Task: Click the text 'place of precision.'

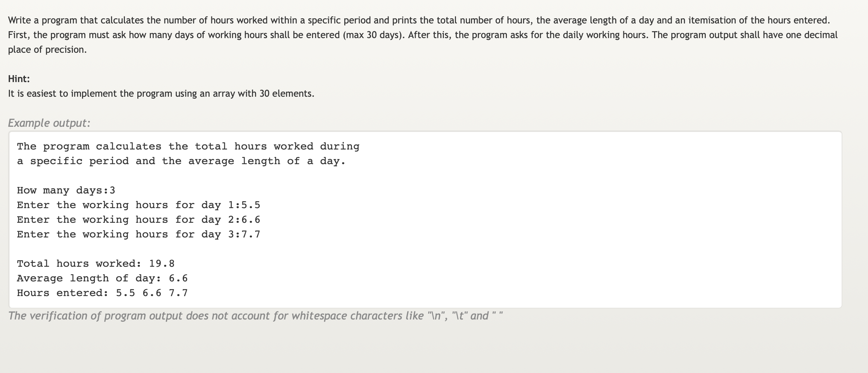Action: [47, 49]
